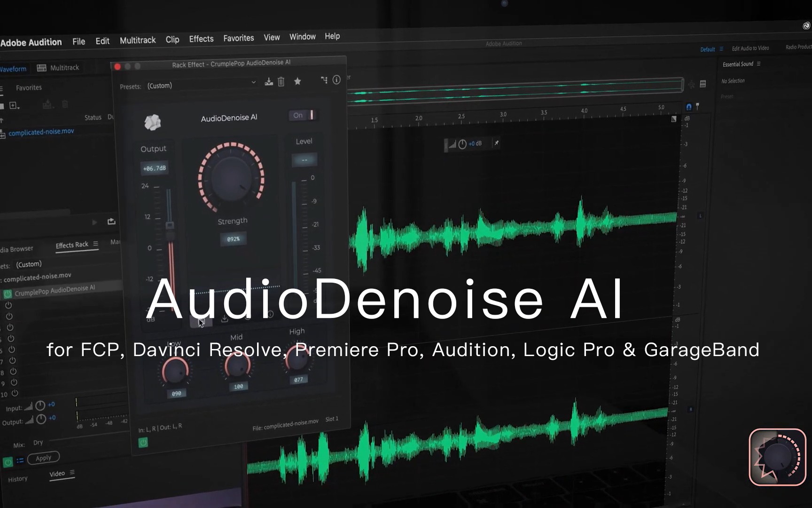Select Edit Audio to Video workspace

coord(750,48)
